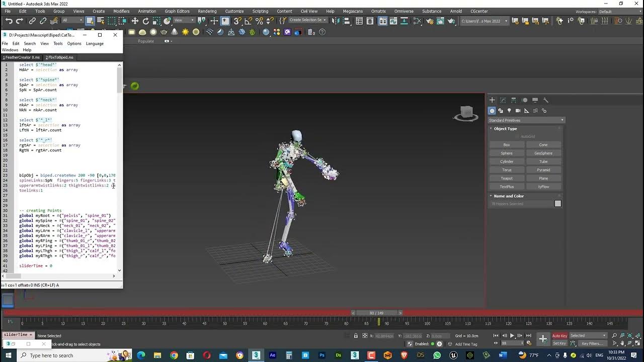644x362 pixels.
Task: Switch to FbxToBiped.ms script tab
Action: coord(59,57)
